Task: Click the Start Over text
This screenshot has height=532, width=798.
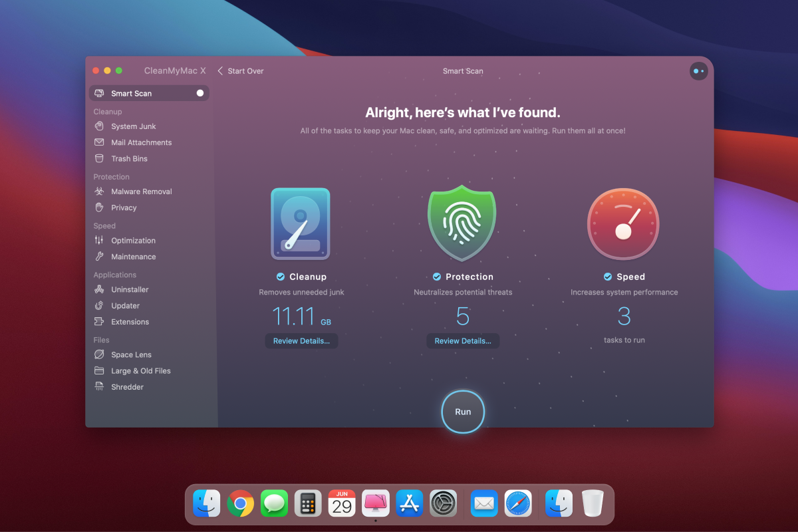Action: 245,71
